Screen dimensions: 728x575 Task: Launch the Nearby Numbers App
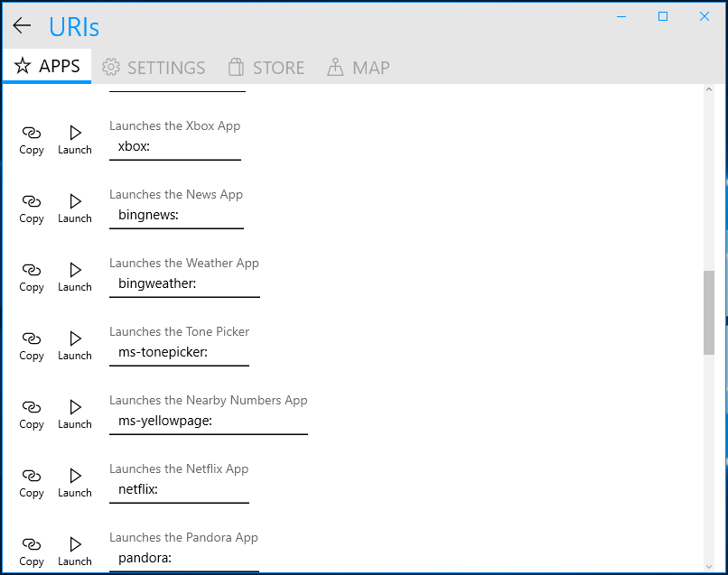75,415
